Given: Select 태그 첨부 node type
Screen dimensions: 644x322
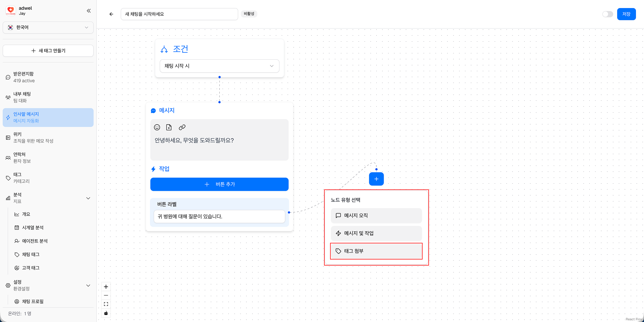Looking at the screenshot, I should click(x=376, y=251).
